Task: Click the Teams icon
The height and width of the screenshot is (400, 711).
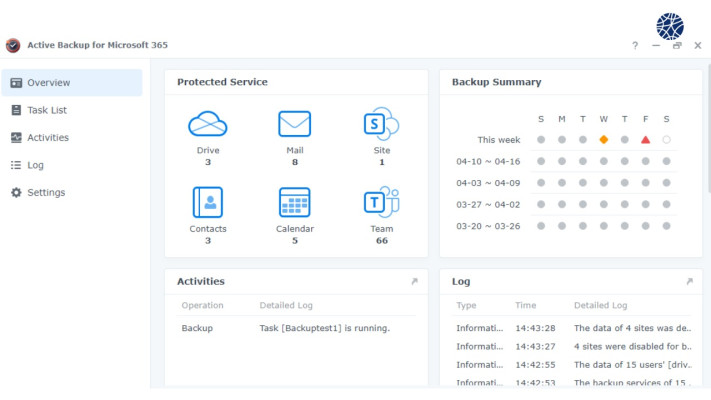Action: [x=381, y=202]
